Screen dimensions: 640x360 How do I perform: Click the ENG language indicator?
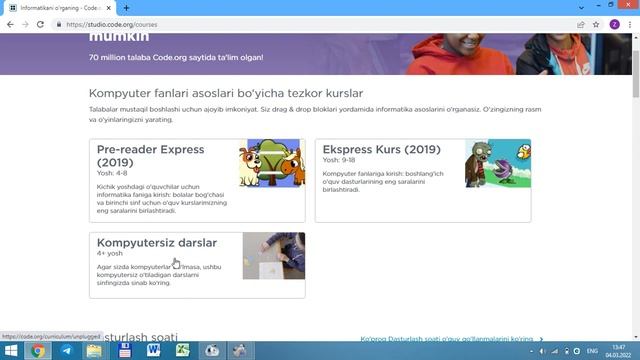click(592, 351)
